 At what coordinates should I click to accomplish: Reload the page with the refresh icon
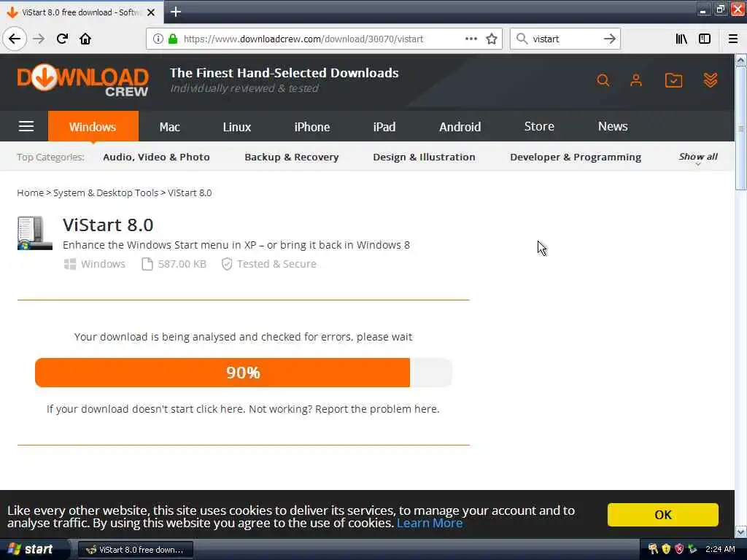coord(62,39)
